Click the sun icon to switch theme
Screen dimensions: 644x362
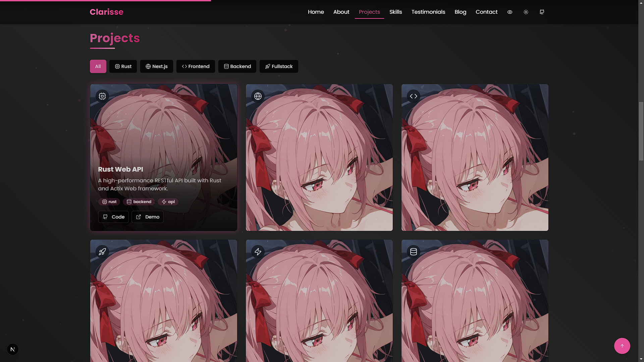coord(526,12)
